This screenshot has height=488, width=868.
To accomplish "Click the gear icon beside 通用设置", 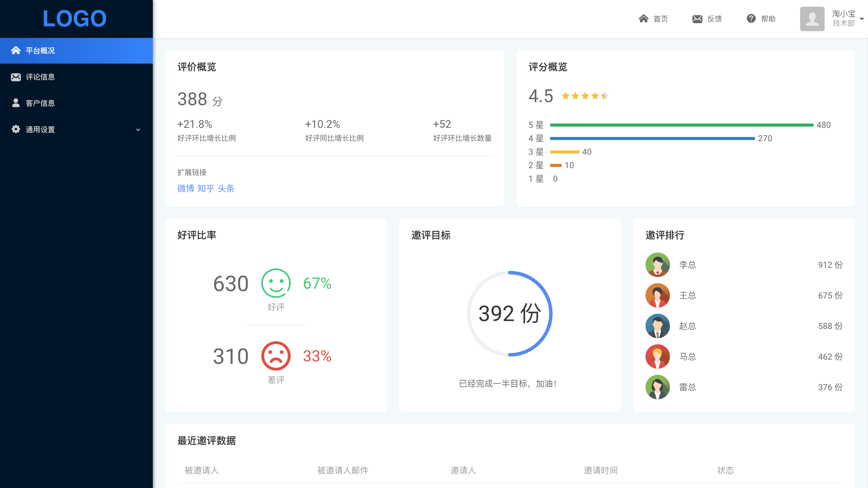I will point(16,129).
